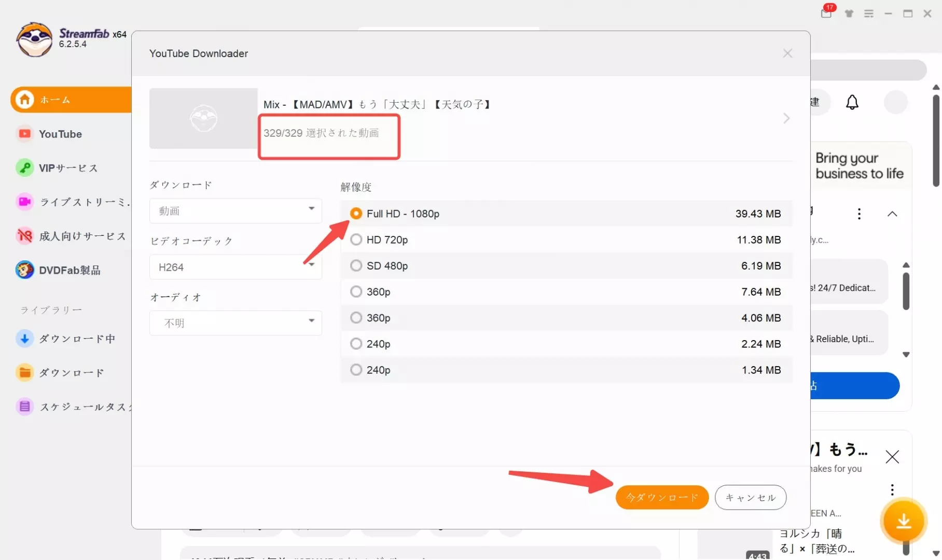Click the ad panel scroll down arrow
942x560 pixels.
click(x=906, y=355)
